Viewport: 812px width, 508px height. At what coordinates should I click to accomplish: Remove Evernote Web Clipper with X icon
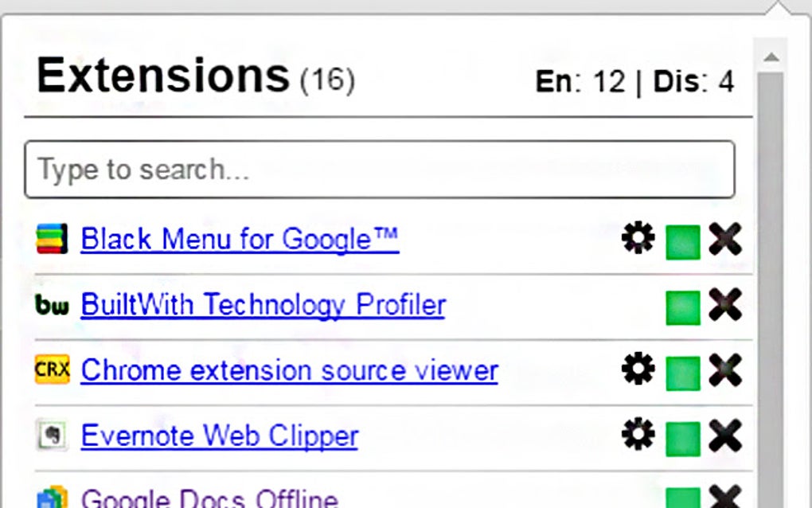[724, 436]
